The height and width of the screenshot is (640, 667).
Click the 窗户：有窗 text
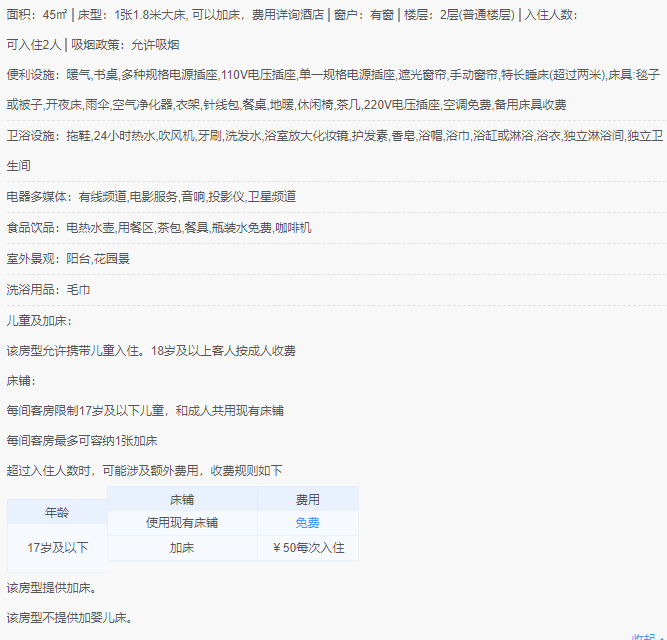(x=364, y=15)
